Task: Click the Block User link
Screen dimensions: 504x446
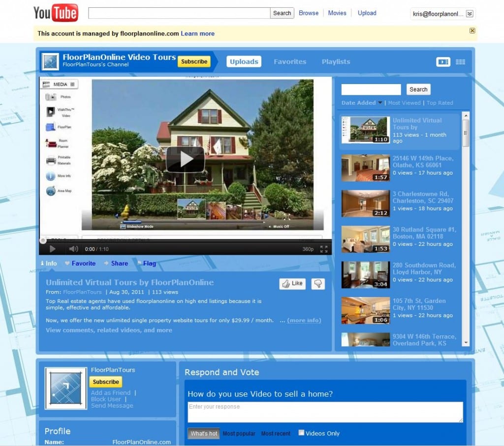Action: coord(106,399)
